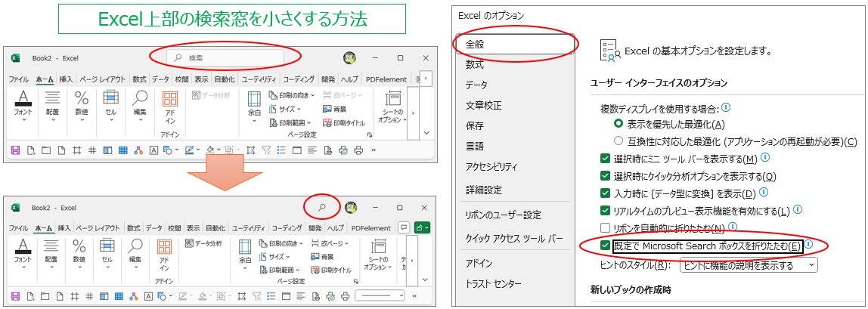Click info icon beside Microsoft Search ボックス option

(x=808, y=244)
